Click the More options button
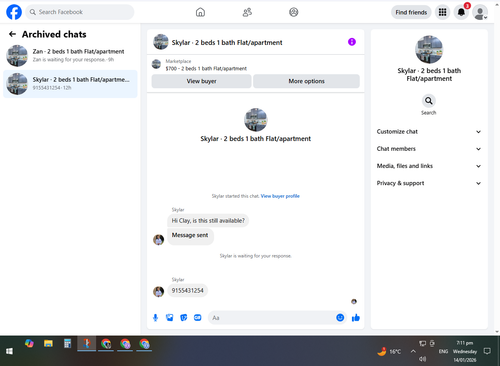This screenshot has width=500, height=366. pyautogui.click(x=306, y=81)
